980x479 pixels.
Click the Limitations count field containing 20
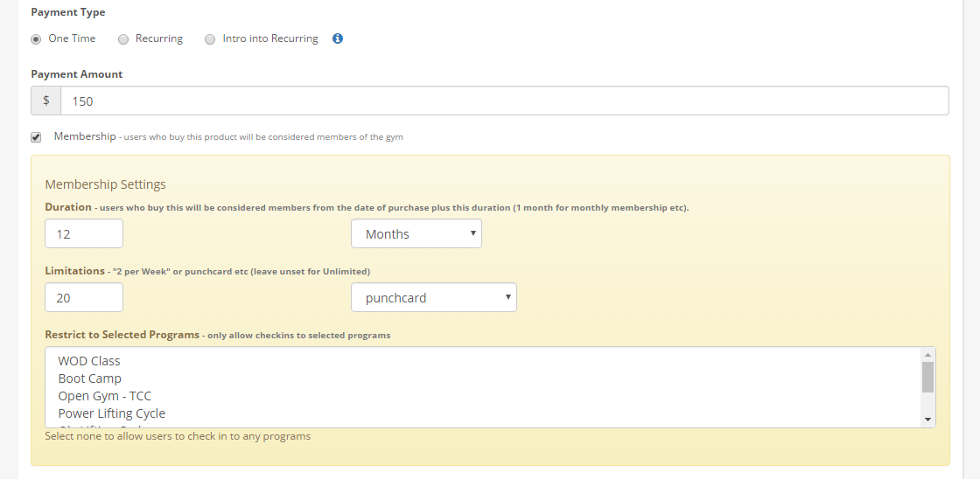point(84,297)
